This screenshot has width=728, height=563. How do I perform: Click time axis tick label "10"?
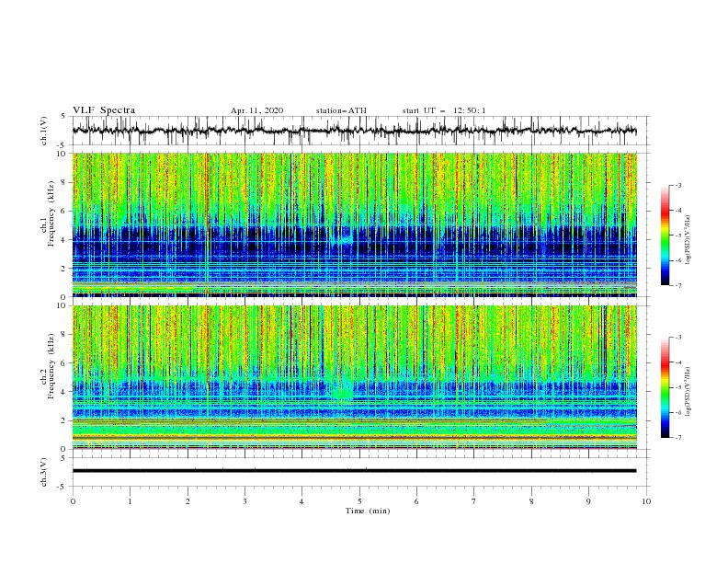646,501
